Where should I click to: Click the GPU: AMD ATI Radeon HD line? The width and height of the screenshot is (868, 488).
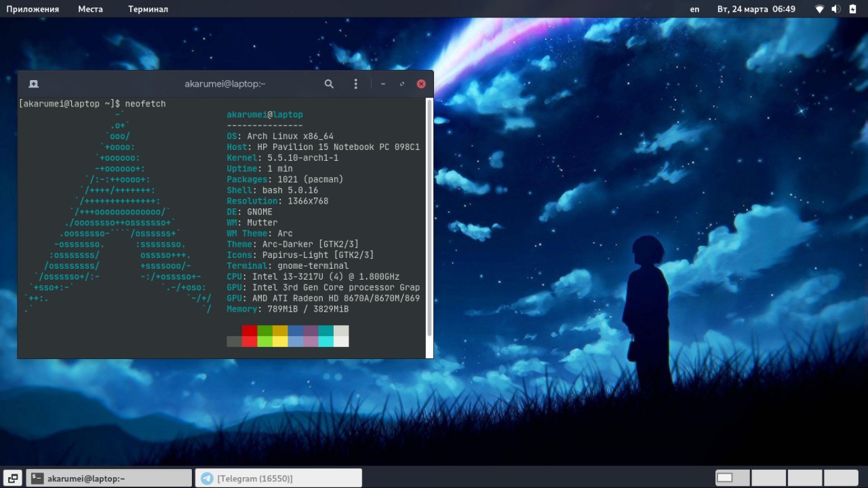(x=323, y=299)
